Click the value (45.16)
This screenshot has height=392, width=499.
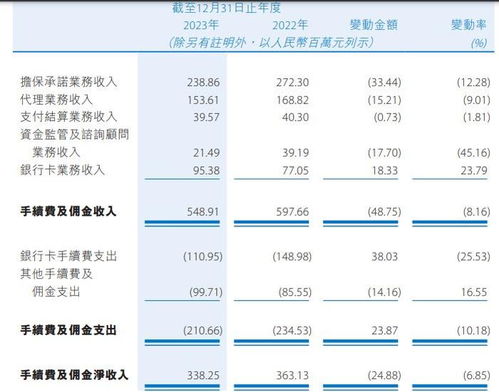473,153
